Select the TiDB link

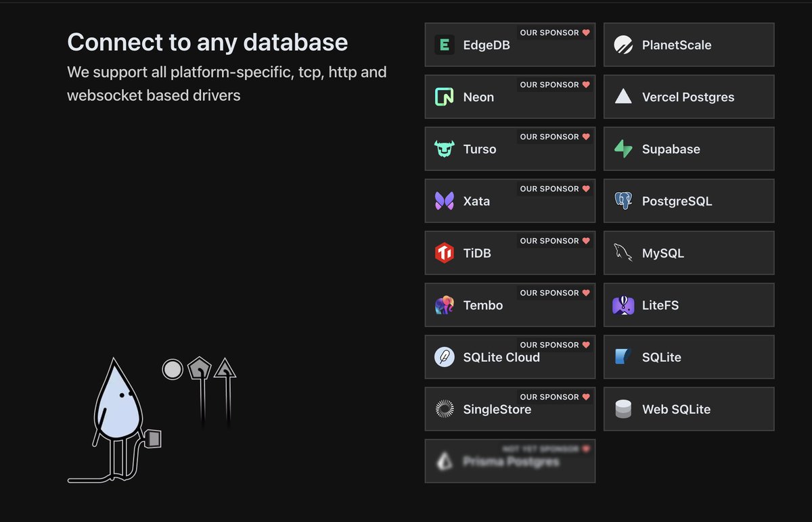[510, 254]
